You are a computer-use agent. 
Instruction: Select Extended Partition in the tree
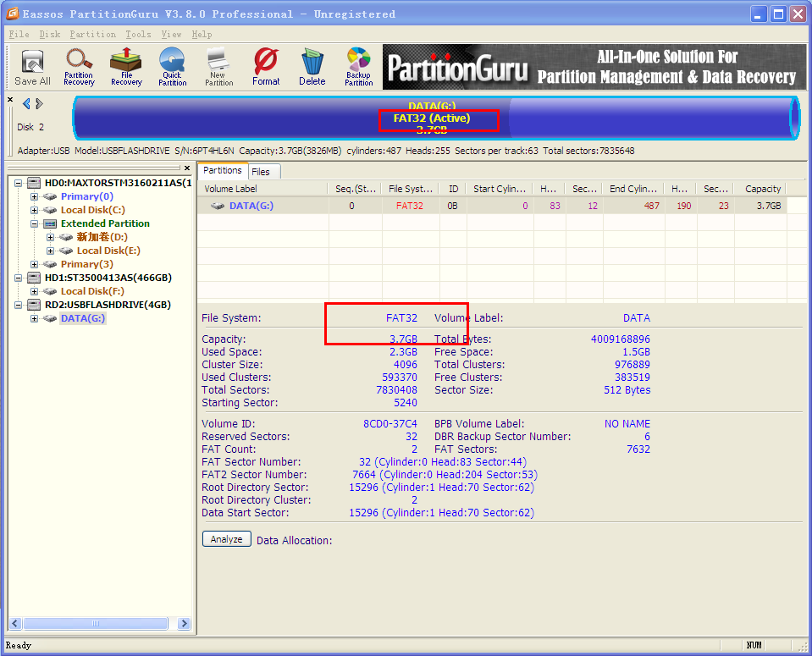(x=105, y=223)
